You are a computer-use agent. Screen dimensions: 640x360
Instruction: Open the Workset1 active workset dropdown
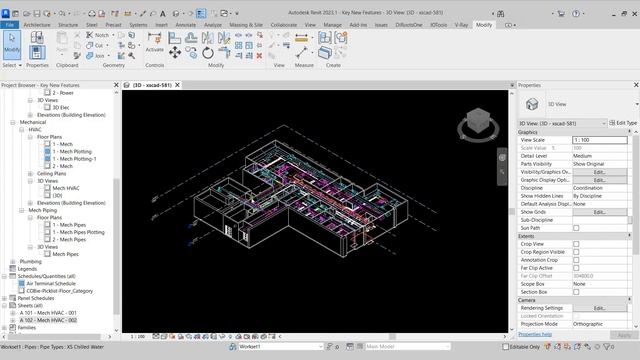(281, 347)
